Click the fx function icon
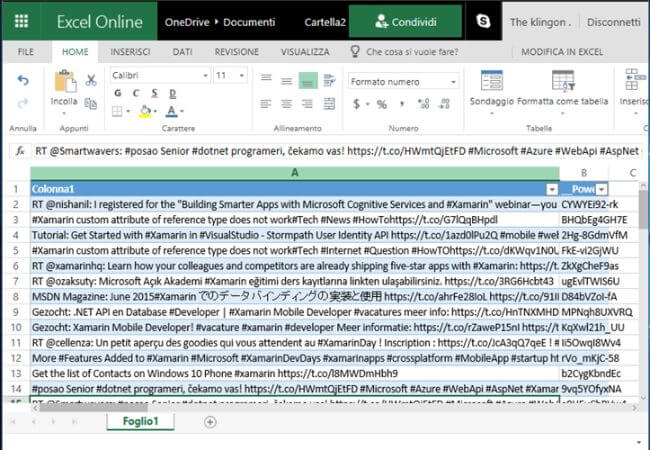Viewport: 650px width, 450px height. (20, 151)
